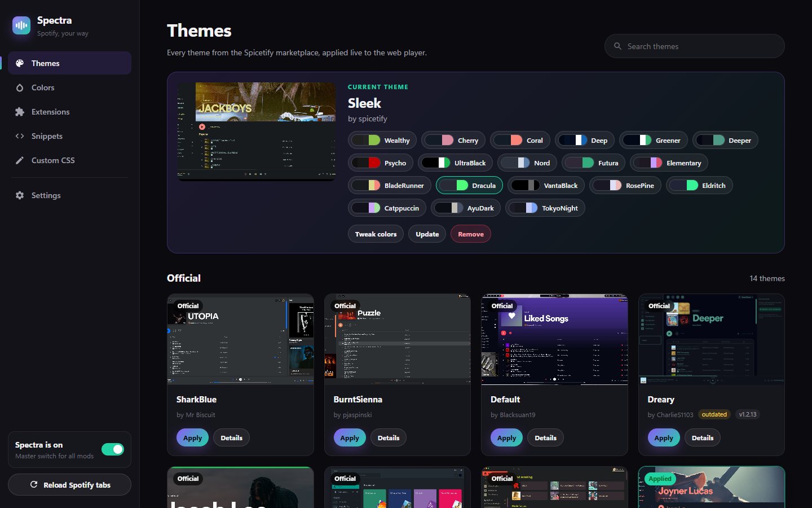Select the Cherry color scheme
The height and width of the screenshot is (508, 812).
(x=453, y=141)
